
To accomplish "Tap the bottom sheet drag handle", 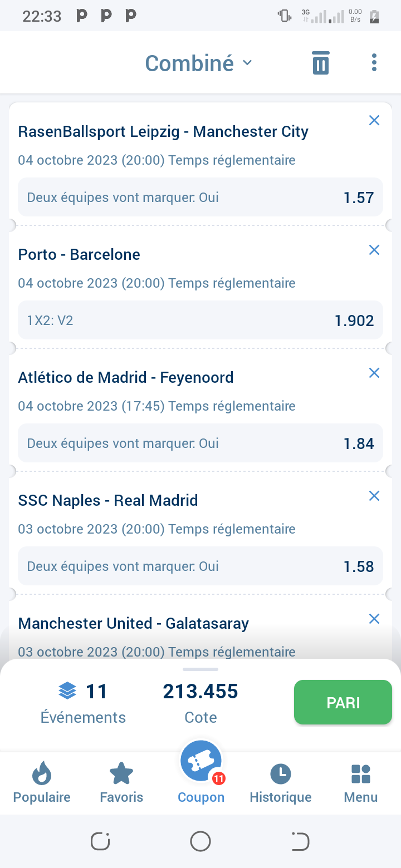I will [200, 669].
